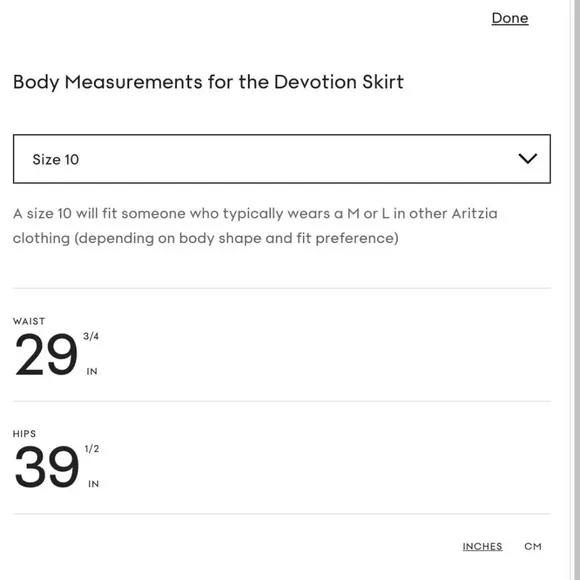
Task: Click the IN unit beside hips value
Action: pyautogui.click(x=94, y=484)
